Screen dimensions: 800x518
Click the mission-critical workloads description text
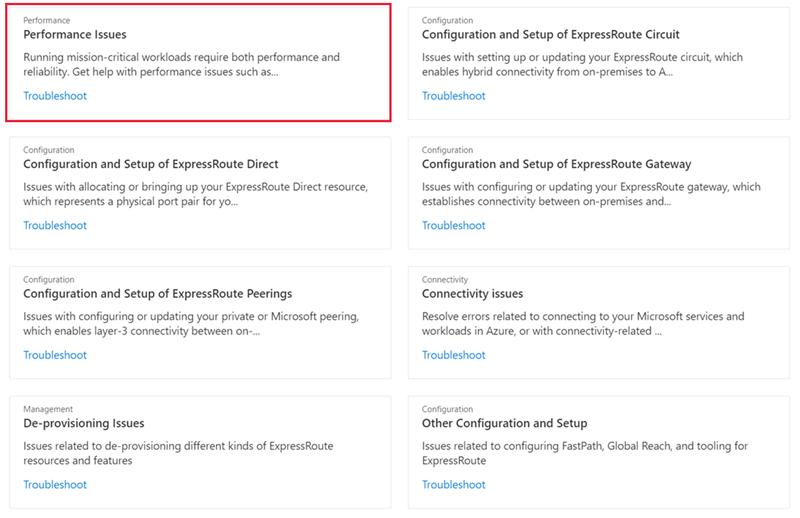point(181,64)
